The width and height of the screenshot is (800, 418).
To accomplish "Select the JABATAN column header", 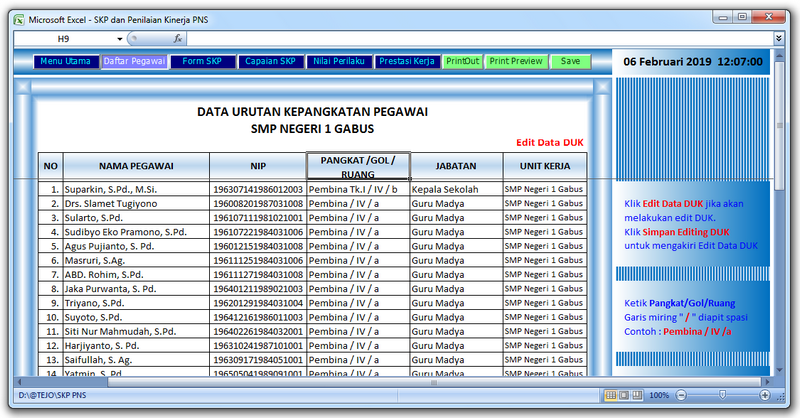I will coord(456,166).
